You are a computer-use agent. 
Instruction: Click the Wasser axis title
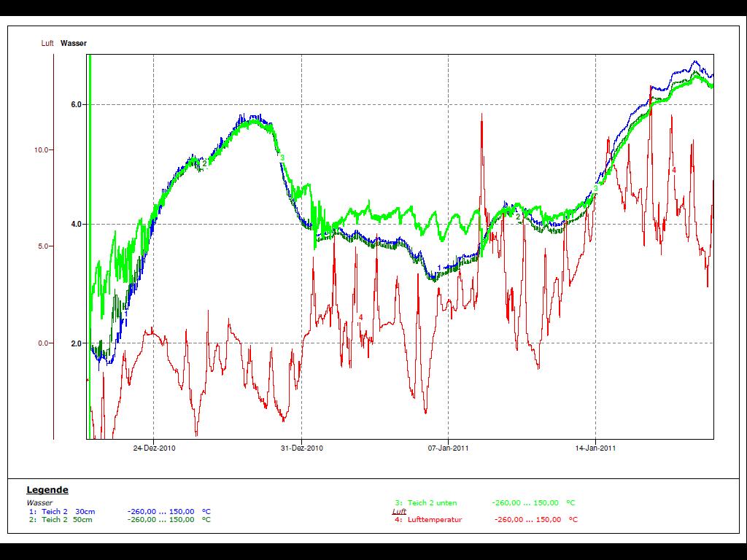[x=74, y=44]
